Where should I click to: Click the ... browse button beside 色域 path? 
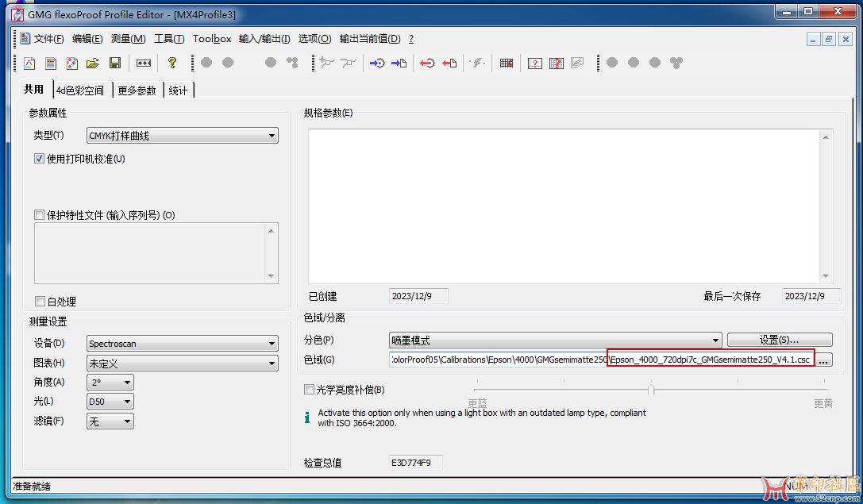click(823, 360)
